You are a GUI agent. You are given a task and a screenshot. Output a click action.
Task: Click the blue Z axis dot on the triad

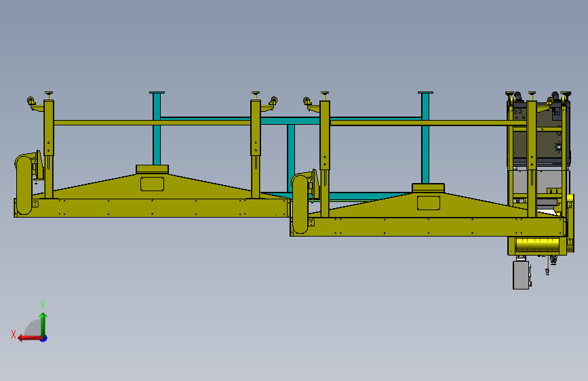click(x=44, y=338)
